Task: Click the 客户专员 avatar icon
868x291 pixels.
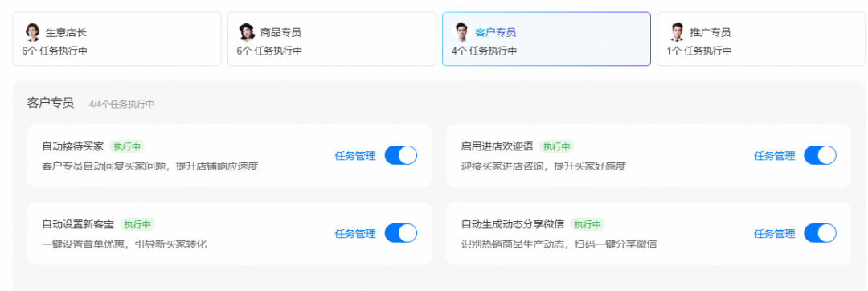Action: point(461,32)
